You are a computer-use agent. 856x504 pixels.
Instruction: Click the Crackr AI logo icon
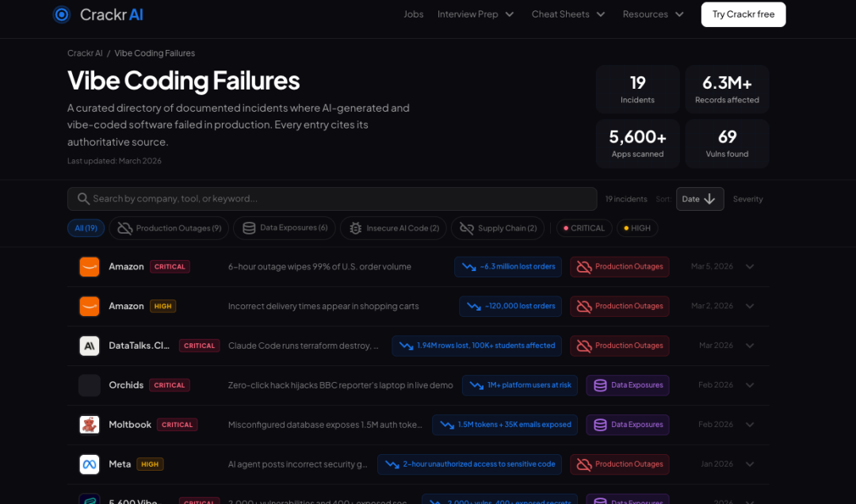coord(62,14)
